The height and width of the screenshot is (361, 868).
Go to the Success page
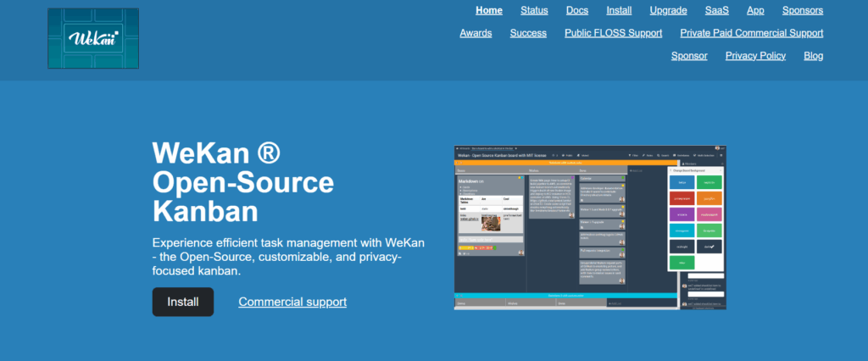point(528,33)
